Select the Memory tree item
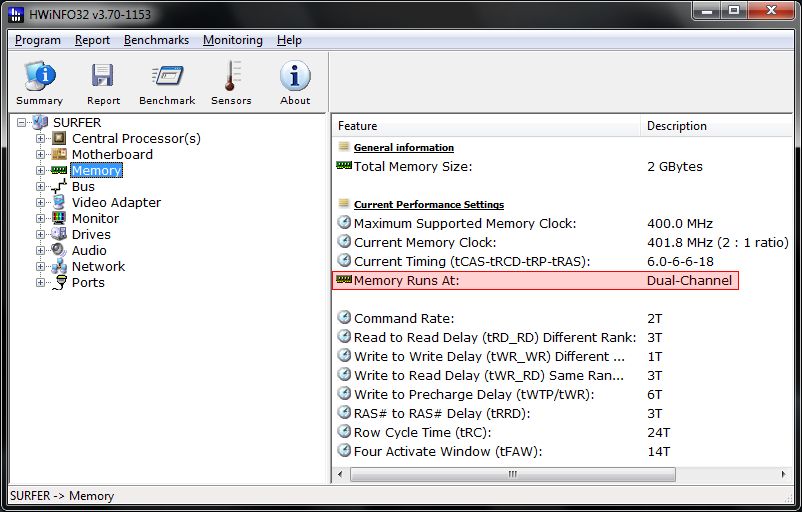This screenshot has height=512, width=802. pos(96,170)
